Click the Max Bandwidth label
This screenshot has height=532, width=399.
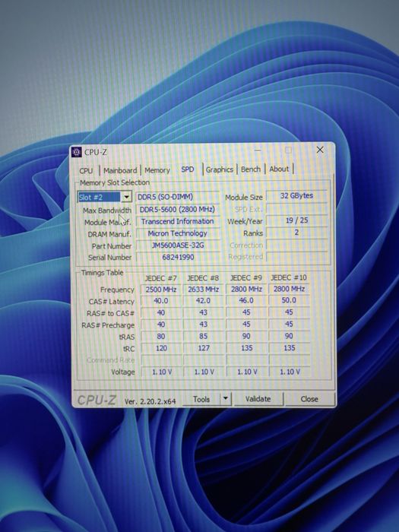point(107,211)
